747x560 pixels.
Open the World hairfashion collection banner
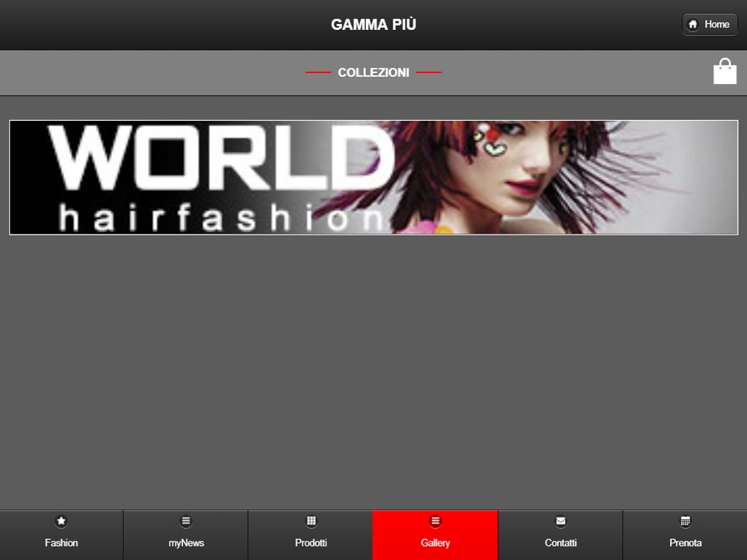tap(373, 177)
